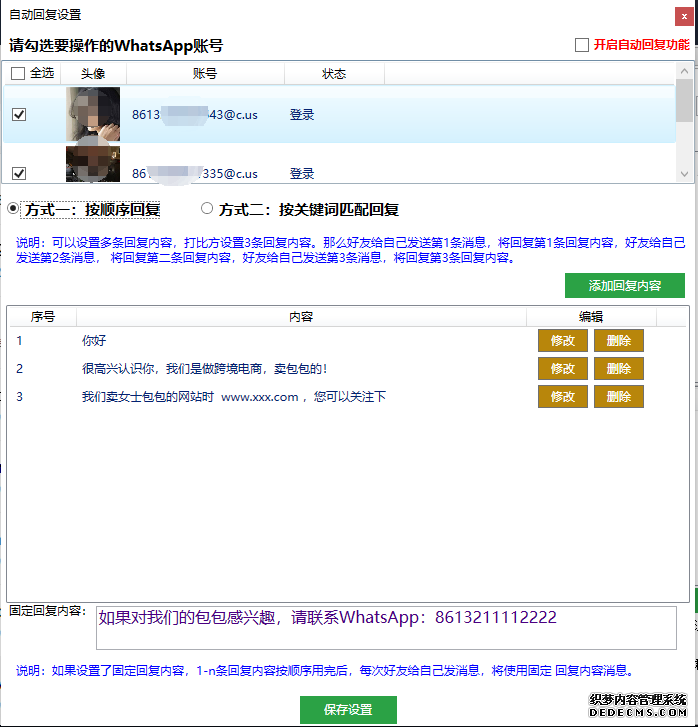Select 方式一：按顺序回复 radio option
This screenshot has width=698, height=727.
pos(13,209)
